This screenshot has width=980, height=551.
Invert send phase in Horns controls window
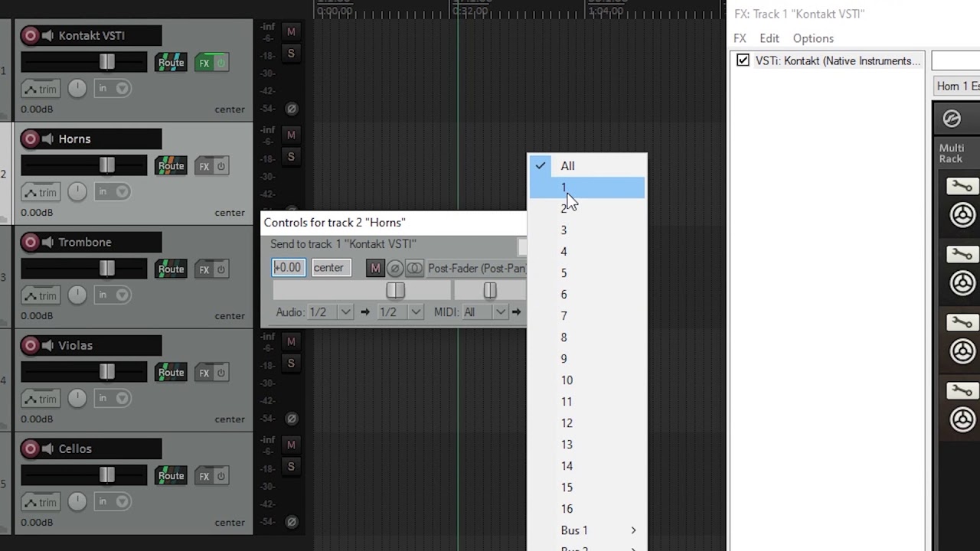click(394, 268)
